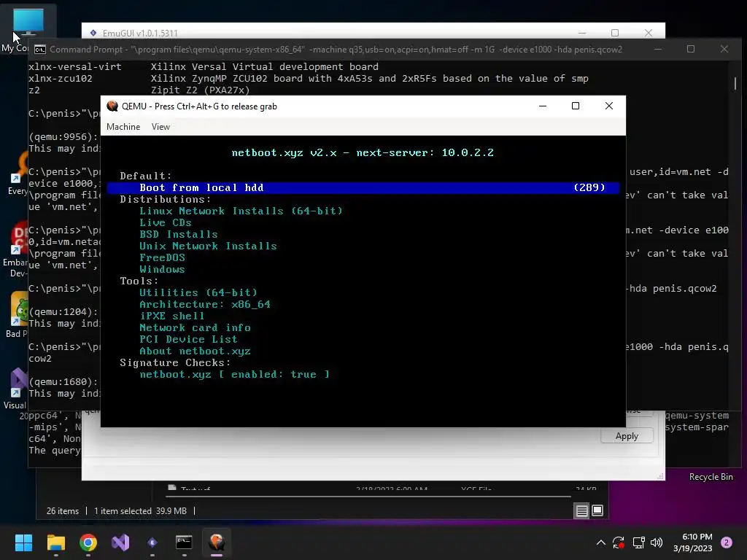Click the sync status tray icon
Screen dimensions: 747x560
(x=619, y=542)
